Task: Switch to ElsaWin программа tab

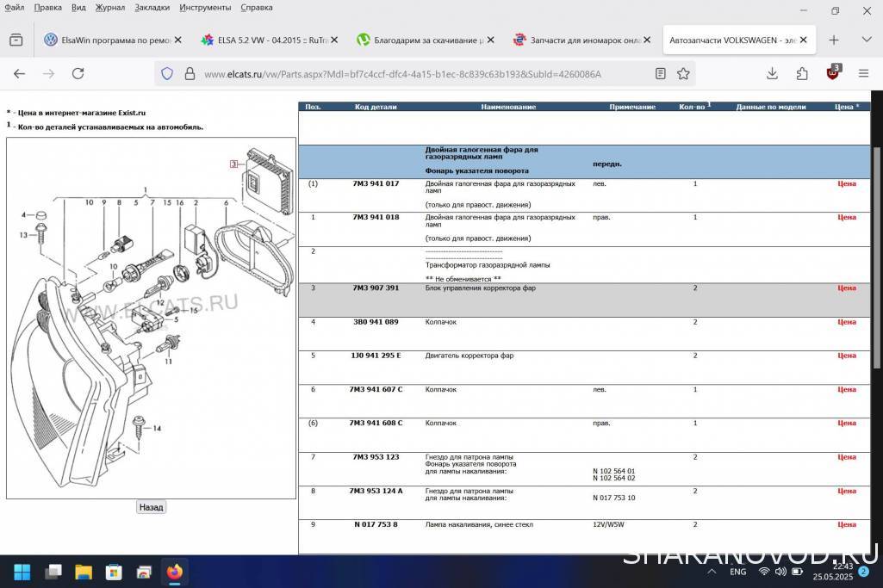Action: [x=108, y=40]
